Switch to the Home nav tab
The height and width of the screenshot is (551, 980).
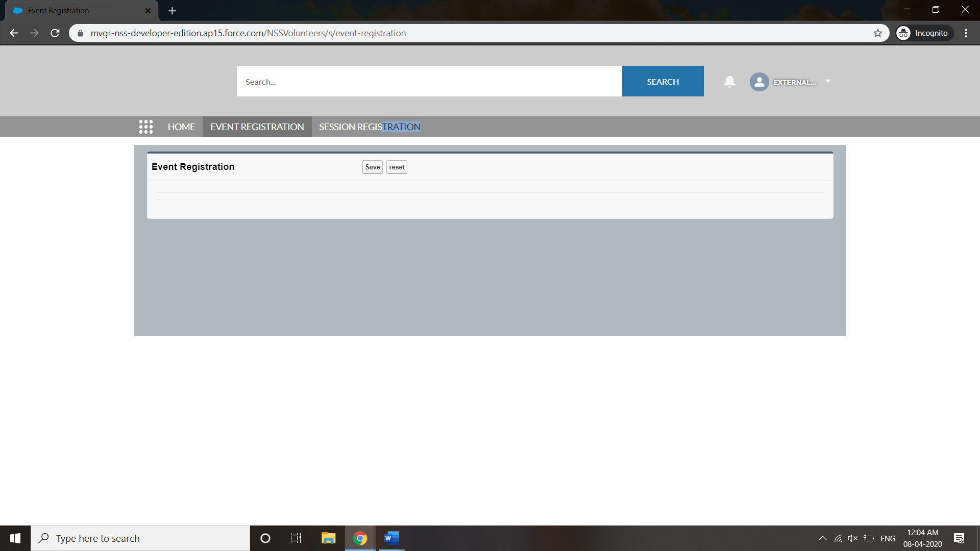point(181,127)
